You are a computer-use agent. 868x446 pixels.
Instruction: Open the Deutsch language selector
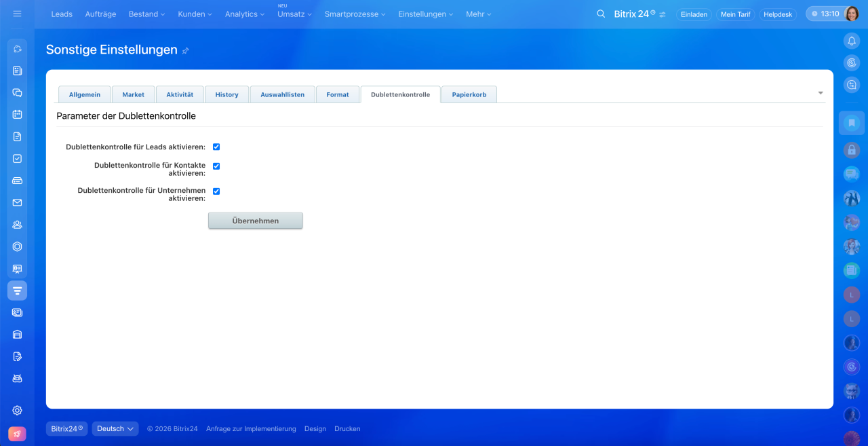tap(115, 429)
